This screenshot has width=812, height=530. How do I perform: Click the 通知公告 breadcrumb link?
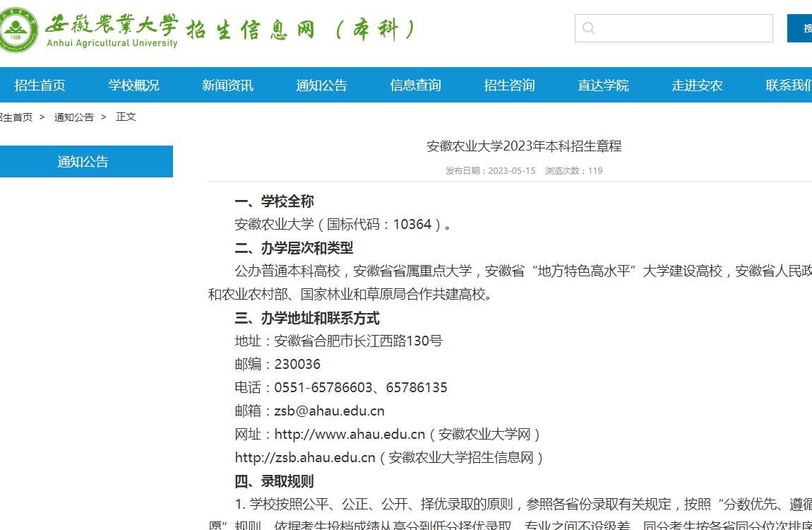pos(74,117)
